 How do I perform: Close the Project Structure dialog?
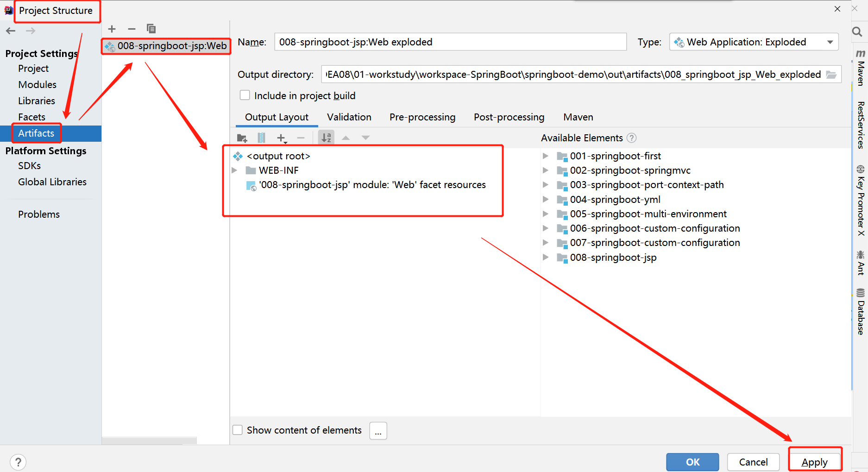(x=837, y=9)
